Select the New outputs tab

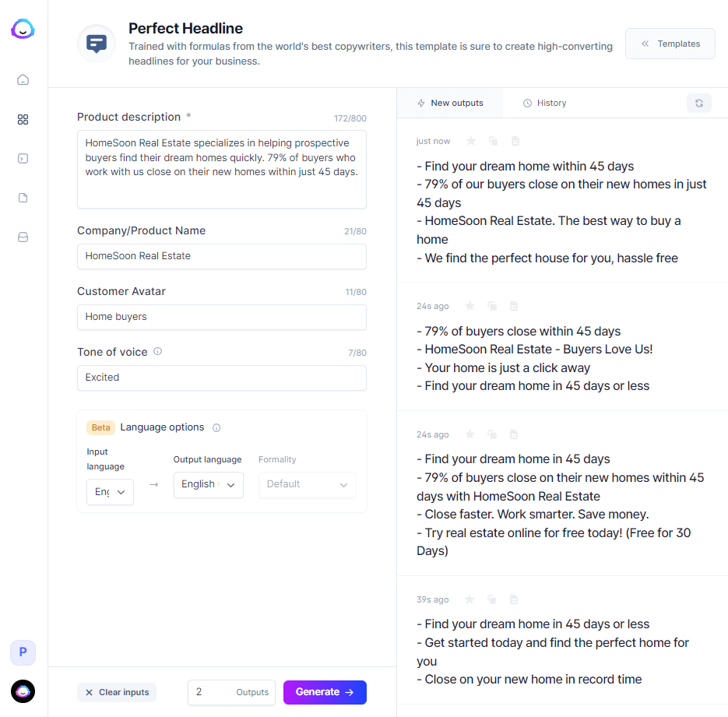450,102
